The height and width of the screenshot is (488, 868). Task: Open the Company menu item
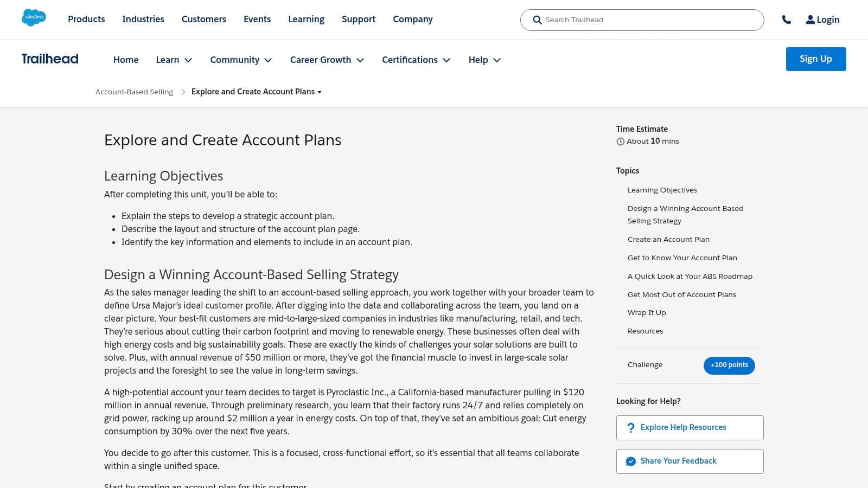pyautogui.click(x=412, y=19)
